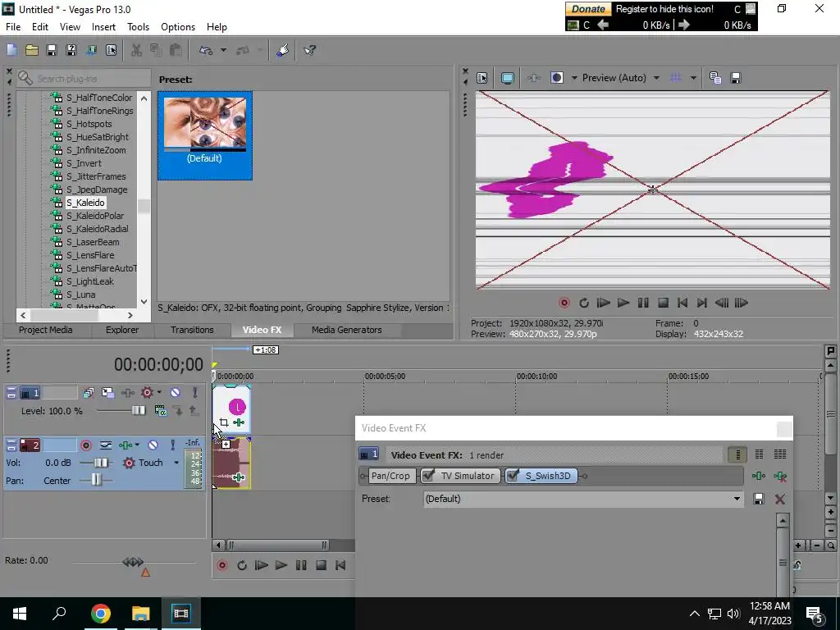Open the Preview (Auto) quality dropdown
840x630 pixels.
[x=657, y=78]
